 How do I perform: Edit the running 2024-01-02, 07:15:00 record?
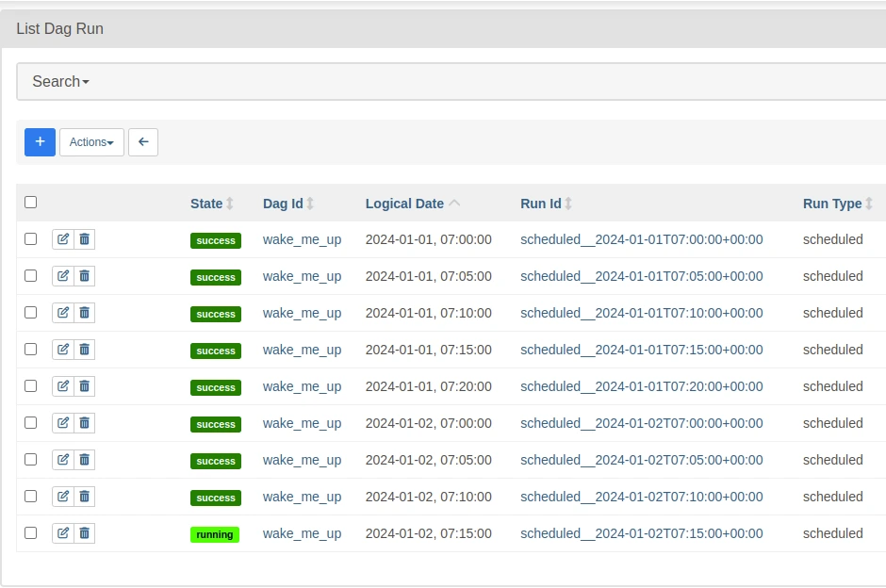click(x=63, y=533)
